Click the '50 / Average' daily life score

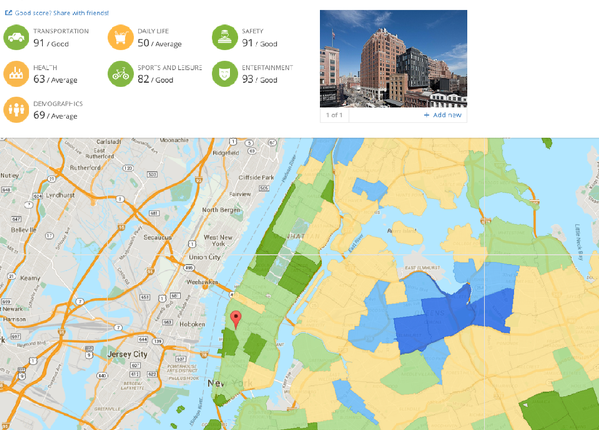(160, 43)
